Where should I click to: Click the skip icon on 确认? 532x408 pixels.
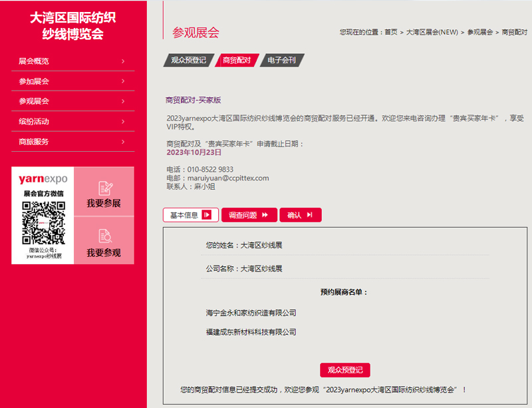(310, 215)
